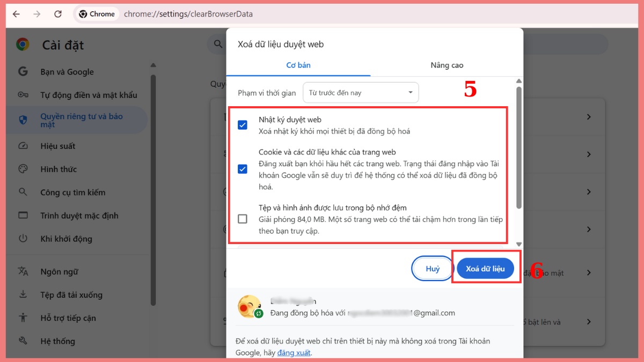644x362 pixels.
Task: Open Tự động điền và mật khẩu section
Action: tap(89, 95)
